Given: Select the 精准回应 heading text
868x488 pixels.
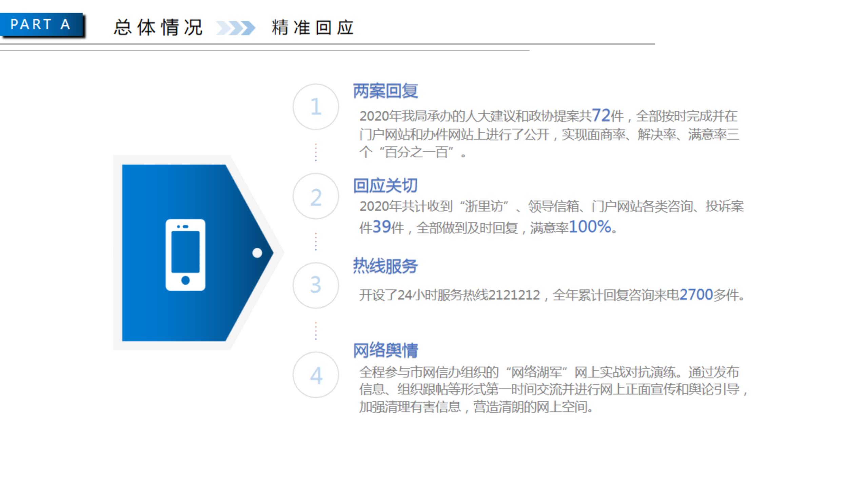Looking at the screenshot, I should click(313, 27).
